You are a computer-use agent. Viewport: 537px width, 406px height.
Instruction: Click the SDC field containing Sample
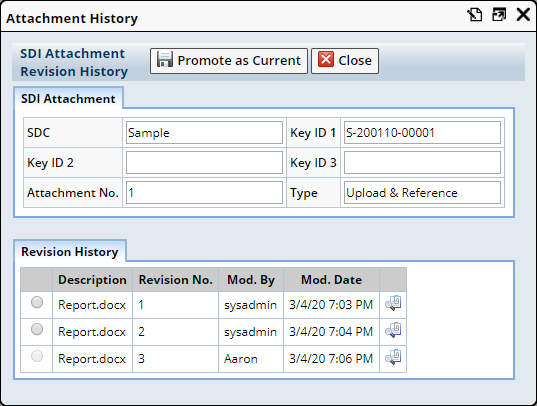pyautogui.click(x=204, y=133)
